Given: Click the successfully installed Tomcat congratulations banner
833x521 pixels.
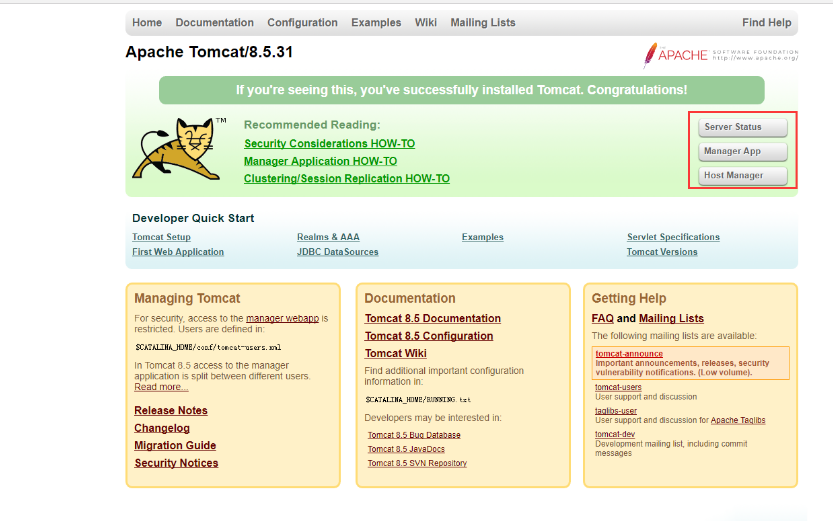Looking at the screenshot, I should click(462, 90).
